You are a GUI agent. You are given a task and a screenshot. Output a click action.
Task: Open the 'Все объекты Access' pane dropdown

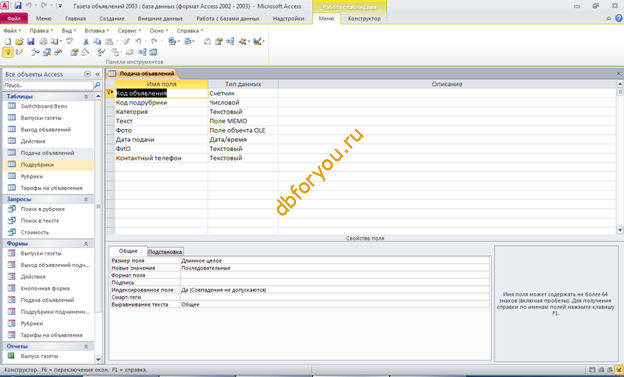click(x=88, y=74)
